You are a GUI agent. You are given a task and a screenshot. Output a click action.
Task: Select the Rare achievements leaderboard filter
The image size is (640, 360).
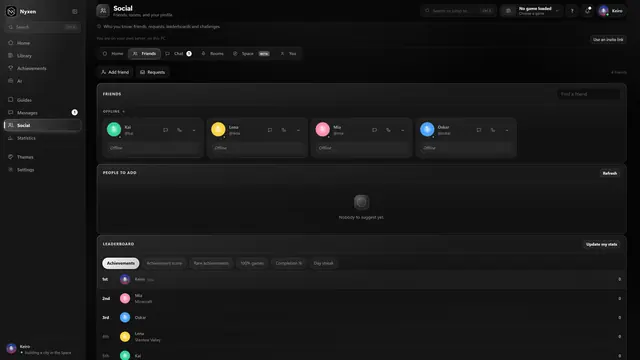[x=211, y=263]
